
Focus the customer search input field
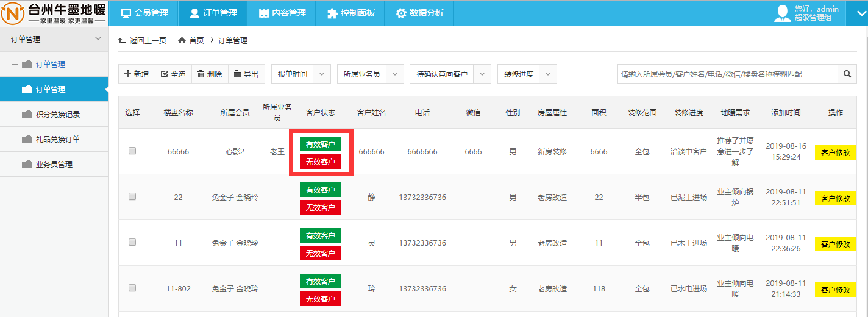point(727,74)
